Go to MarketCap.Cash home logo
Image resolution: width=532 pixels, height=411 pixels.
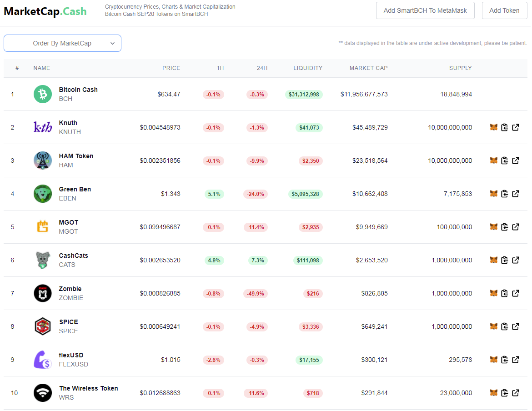tap(45, 11)
